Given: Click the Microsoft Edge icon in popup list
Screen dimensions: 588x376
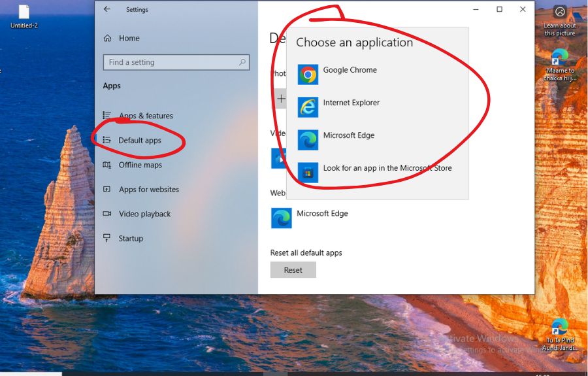Looking at the screenshot, I should [x=308, y=139].
